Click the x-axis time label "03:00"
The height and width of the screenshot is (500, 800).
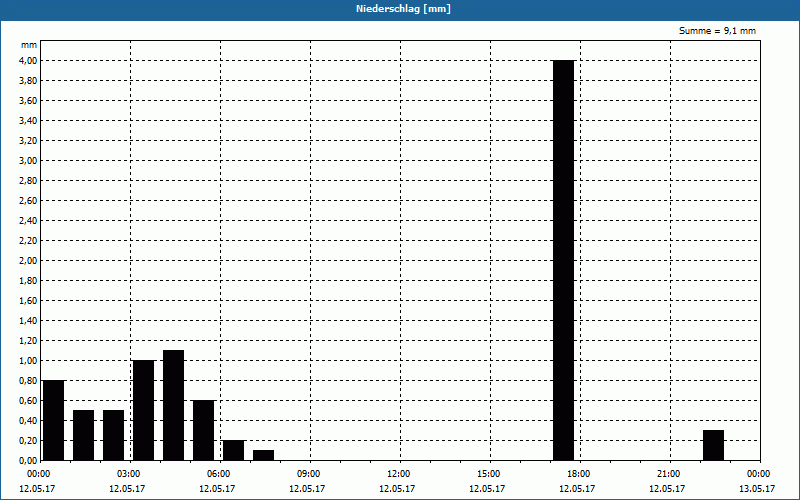pyautogui.click(x=129, y=474)
